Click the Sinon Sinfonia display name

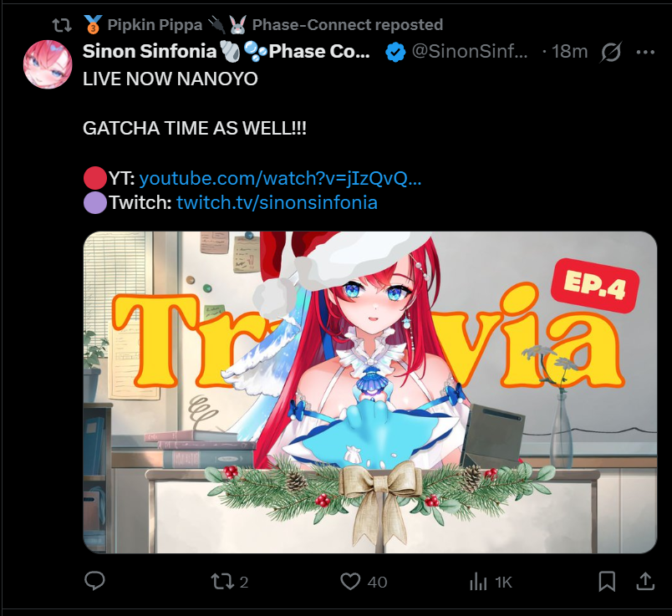tap(150, 52)
